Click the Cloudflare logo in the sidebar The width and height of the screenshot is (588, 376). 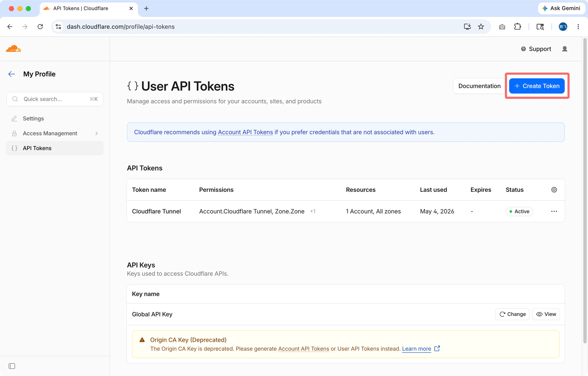13,49
